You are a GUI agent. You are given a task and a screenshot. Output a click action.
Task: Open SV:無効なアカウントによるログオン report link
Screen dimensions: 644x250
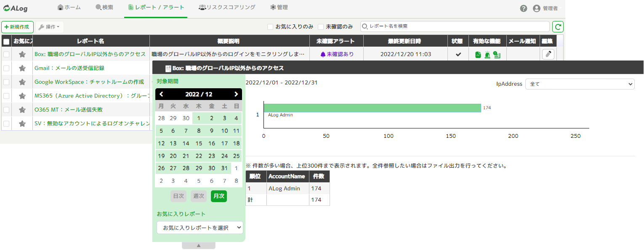click(x=93, y=124)
